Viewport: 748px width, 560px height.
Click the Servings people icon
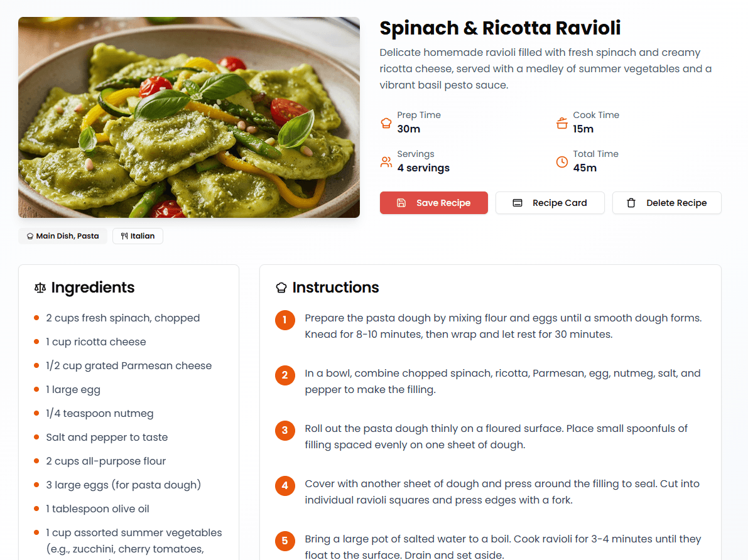[386, 162]
